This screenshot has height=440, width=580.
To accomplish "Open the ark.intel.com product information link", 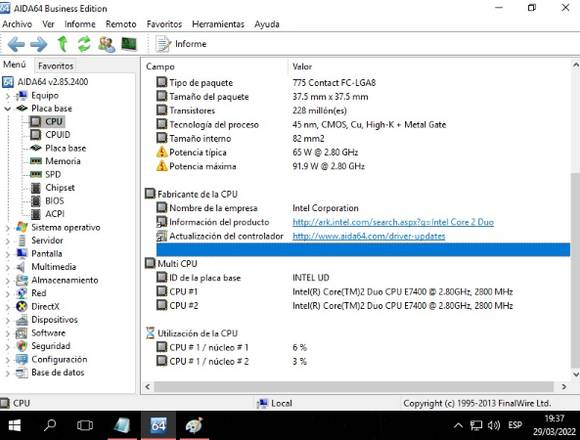I will tap(393, 222).
